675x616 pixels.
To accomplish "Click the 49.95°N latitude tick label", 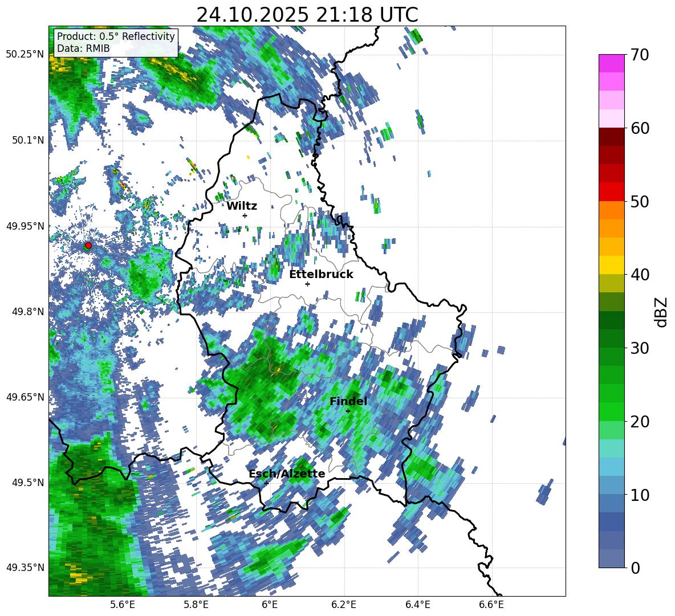I will pyautogui.click(x=25, y=227).
